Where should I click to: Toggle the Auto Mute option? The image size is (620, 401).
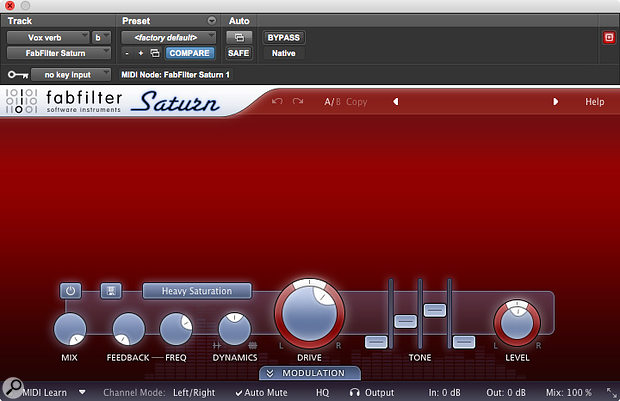coord(261,393)
